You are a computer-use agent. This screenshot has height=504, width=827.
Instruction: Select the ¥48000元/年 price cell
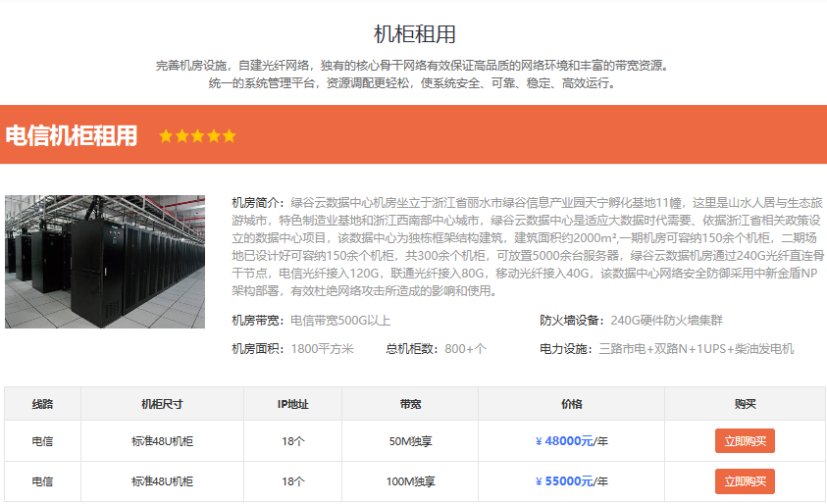click(x=571, y=440)
